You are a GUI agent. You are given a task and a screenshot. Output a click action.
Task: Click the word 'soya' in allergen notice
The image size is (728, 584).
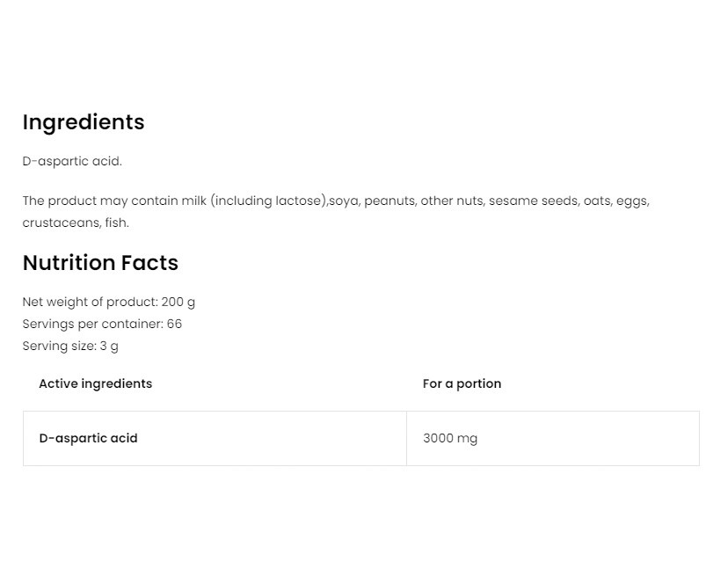(x=343, y=201)
